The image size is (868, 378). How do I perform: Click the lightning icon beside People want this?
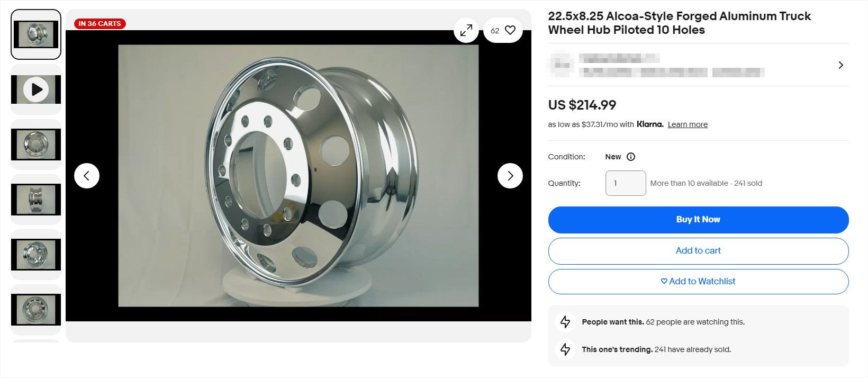565,321
